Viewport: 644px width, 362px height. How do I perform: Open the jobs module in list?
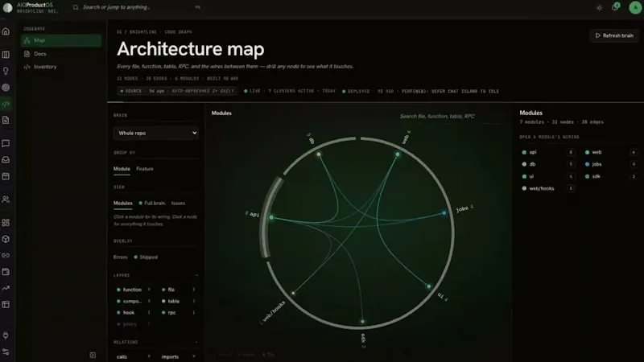point(611,164)
